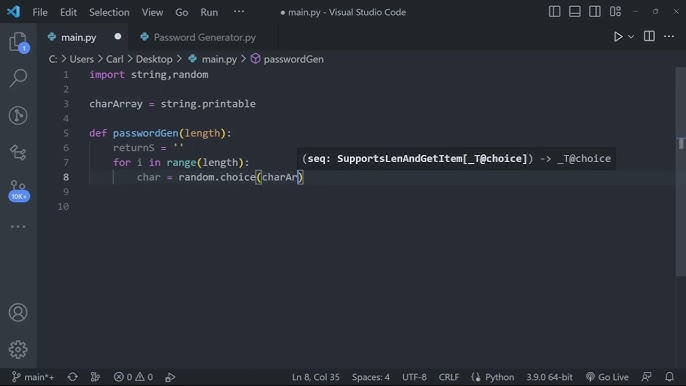686x386 pixels.
Task: Toggle the primary side bar layout icon
Action: coord(554,12)
